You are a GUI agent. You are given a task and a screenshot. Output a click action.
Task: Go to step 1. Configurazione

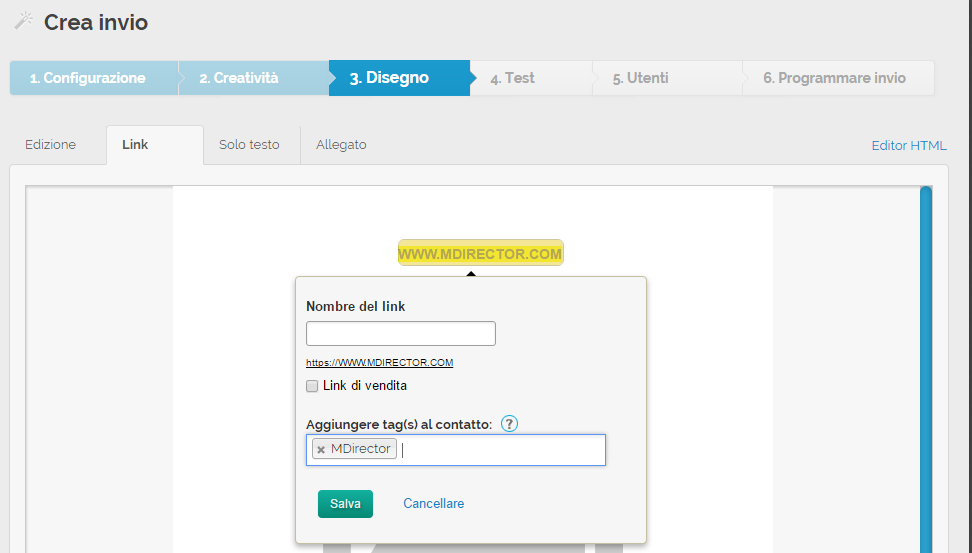[x=87, y=78]
